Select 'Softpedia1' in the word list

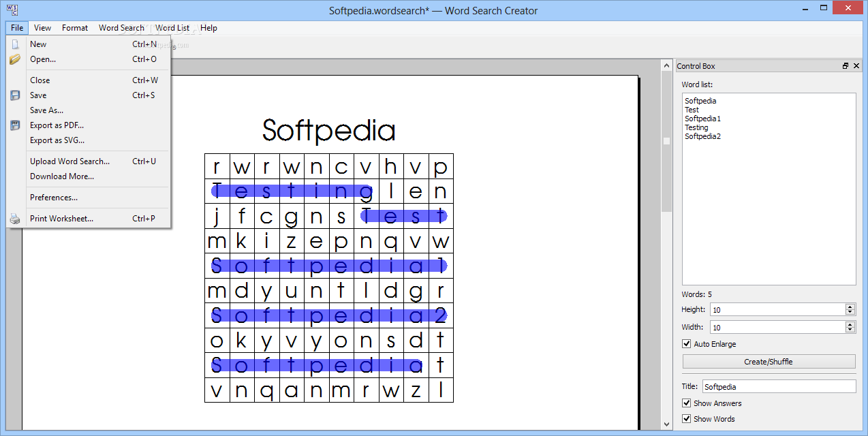(x=702, y=119)
